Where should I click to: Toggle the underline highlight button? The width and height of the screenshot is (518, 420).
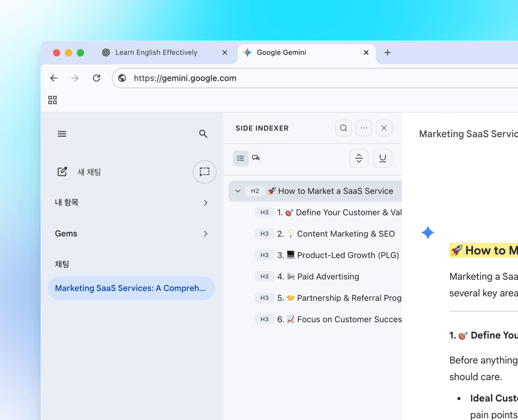[383, 158]
